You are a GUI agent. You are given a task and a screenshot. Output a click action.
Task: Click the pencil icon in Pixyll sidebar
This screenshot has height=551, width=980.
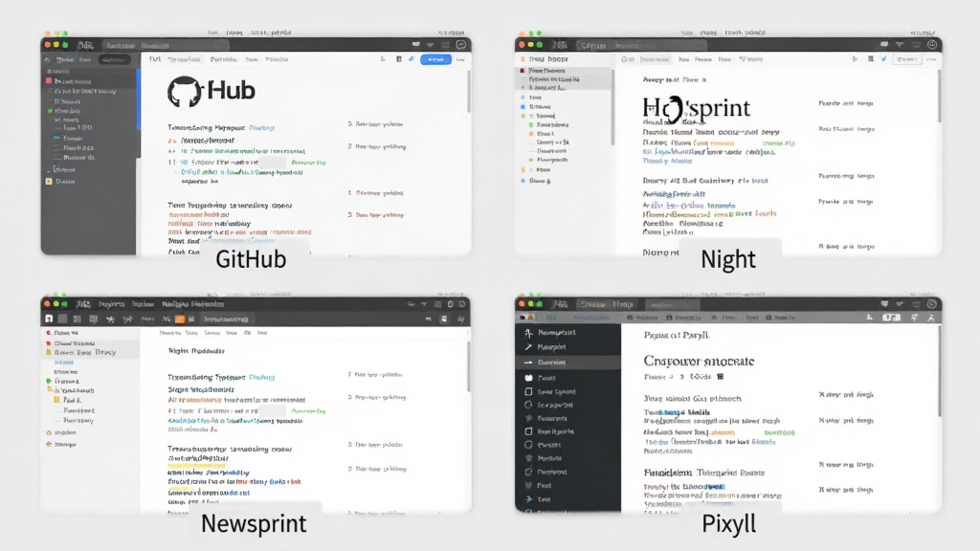[528, 346]
